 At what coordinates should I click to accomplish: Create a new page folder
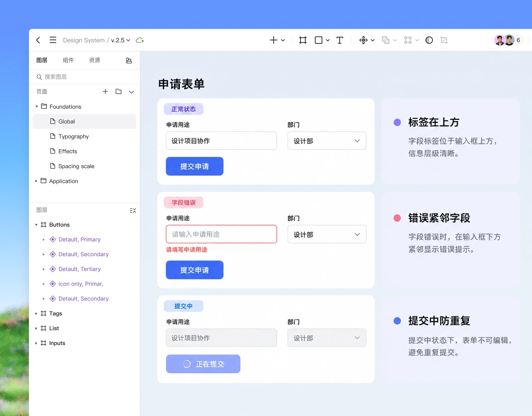118,92
